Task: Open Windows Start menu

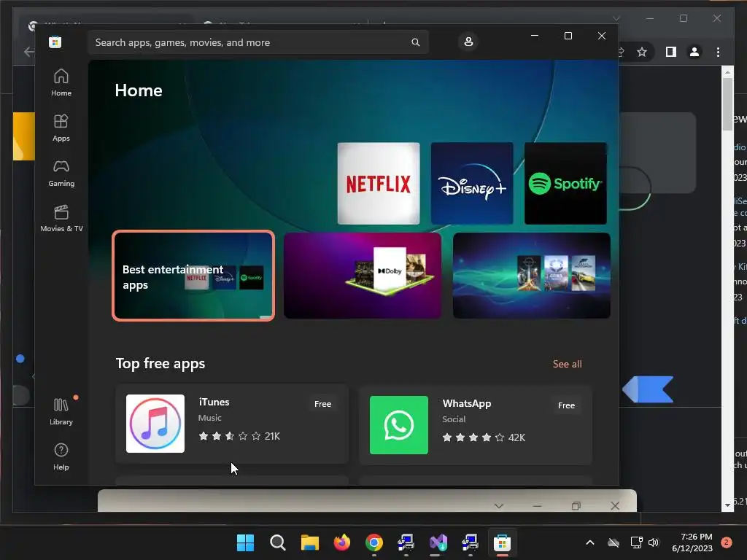Action: (245, 542)
